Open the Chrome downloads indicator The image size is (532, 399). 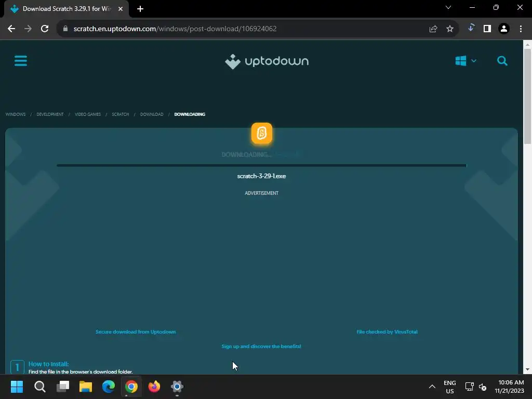click(471, 28)
